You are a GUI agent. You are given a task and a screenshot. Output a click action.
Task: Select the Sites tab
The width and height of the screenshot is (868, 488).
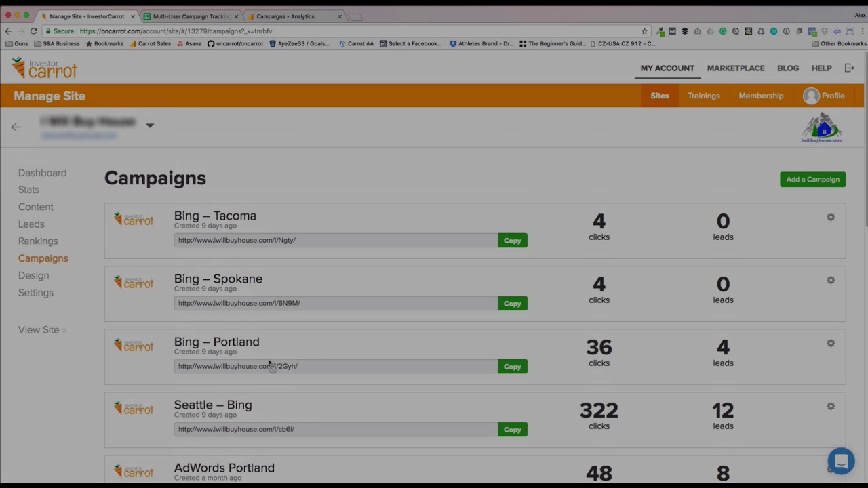[x=659, y=96]
